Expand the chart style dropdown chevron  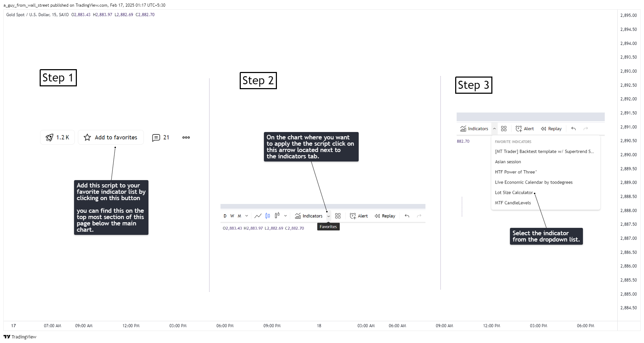pyautogui.click(x=285, y=216)
